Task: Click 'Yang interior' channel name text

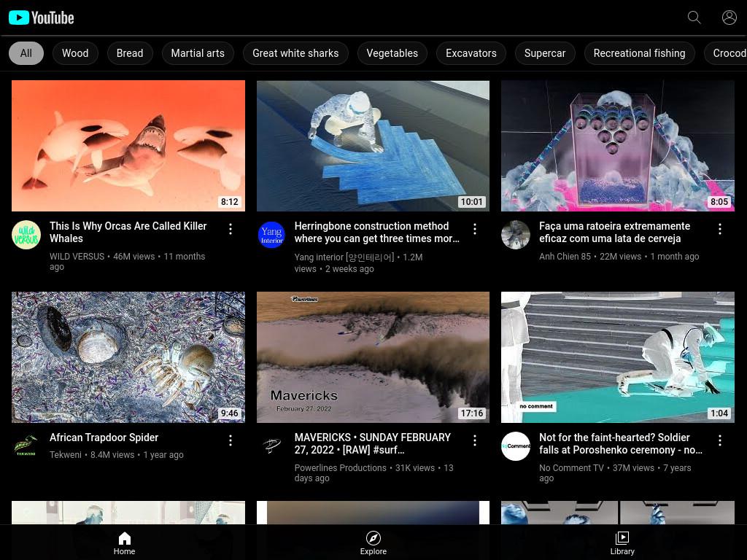Action: 344,257
